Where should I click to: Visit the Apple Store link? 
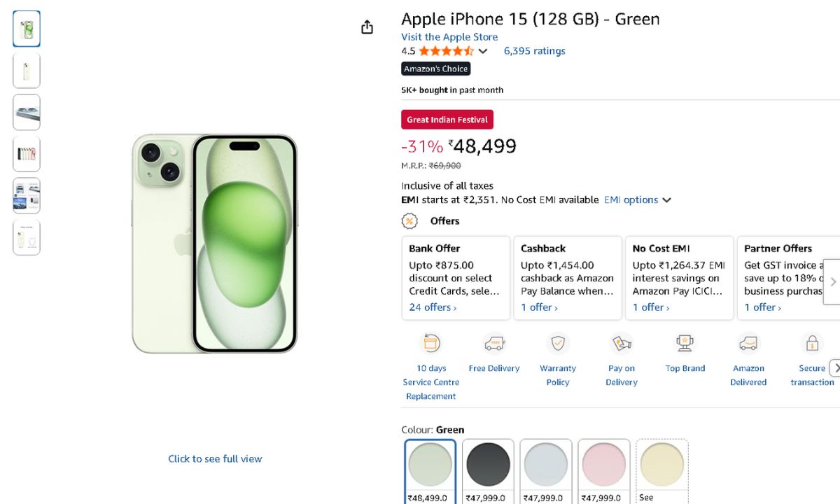(449, 37)
